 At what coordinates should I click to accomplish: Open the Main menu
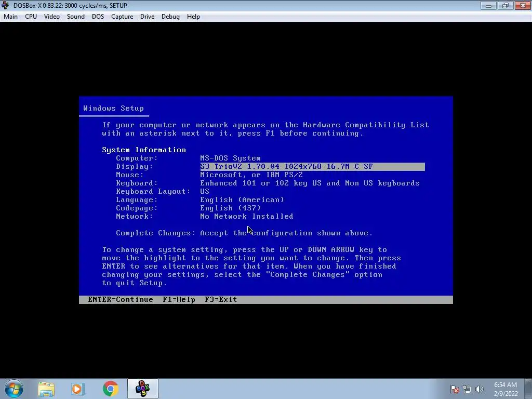(x=10, y=17)
